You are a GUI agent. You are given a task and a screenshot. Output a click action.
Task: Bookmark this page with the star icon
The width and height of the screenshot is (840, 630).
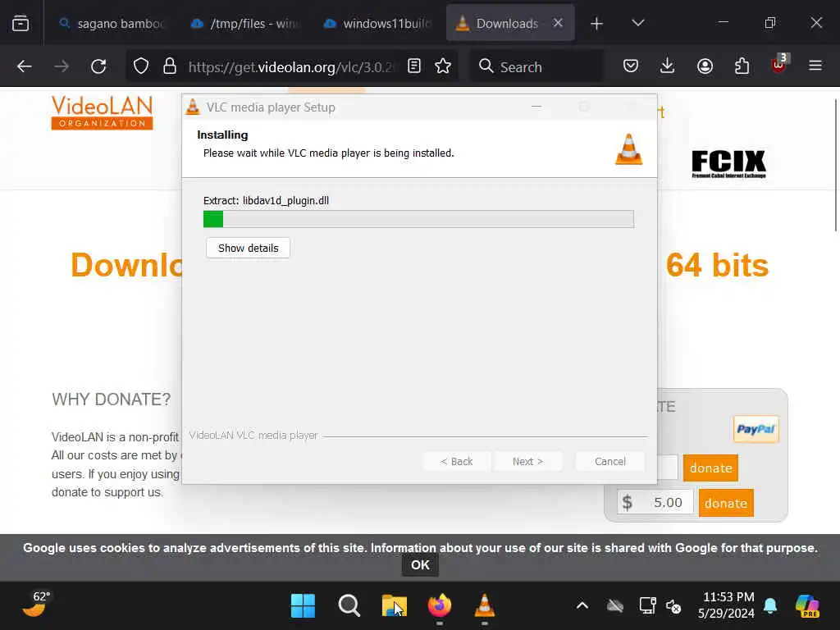[443, 66]
